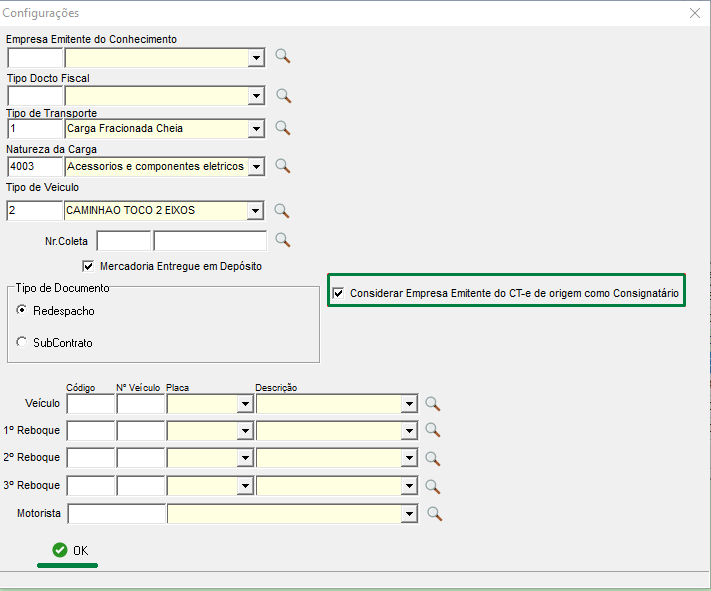Click the Veículo Código input field
Viewport: 711px width, 591px height.
point(90,404)
